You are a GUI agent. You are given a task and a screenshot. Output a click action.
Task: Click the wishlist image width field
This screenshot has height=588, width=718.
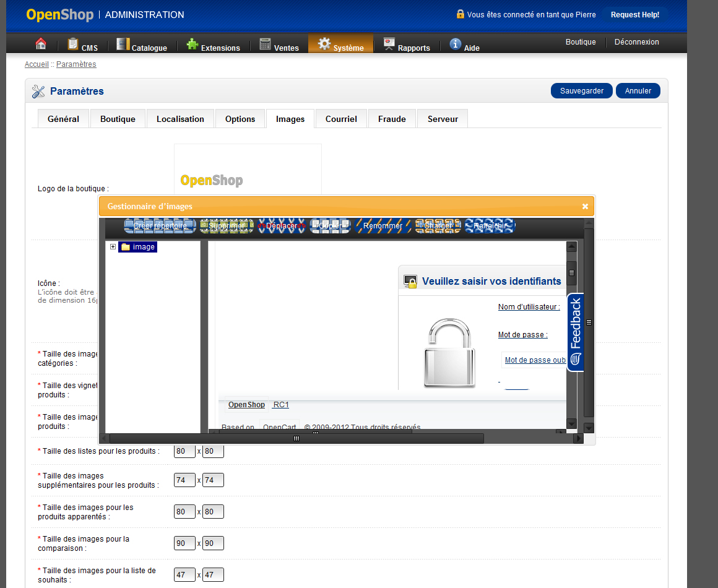[184, 575]
